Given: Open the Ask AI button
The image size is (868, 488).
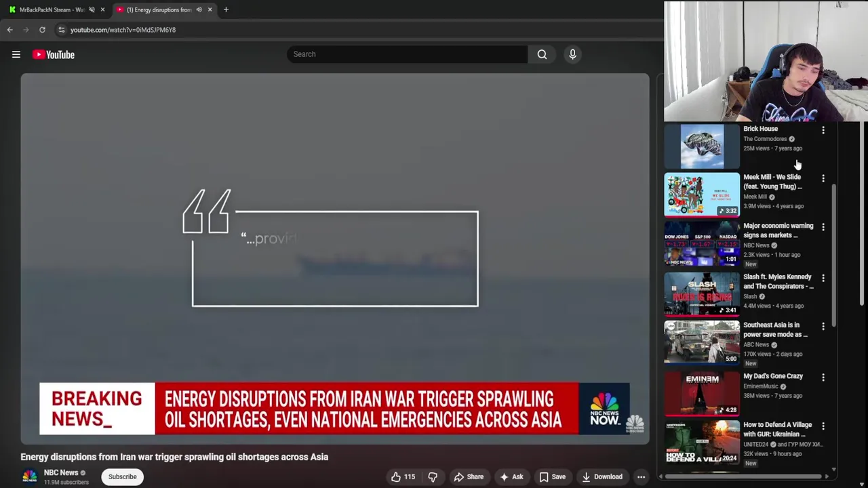Looking at the screenshot, I should coord(511,476).
